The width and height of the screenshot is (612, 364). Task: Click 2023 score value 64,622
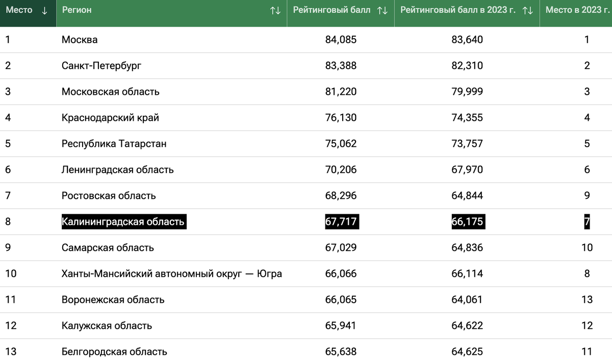coord(467,326)
